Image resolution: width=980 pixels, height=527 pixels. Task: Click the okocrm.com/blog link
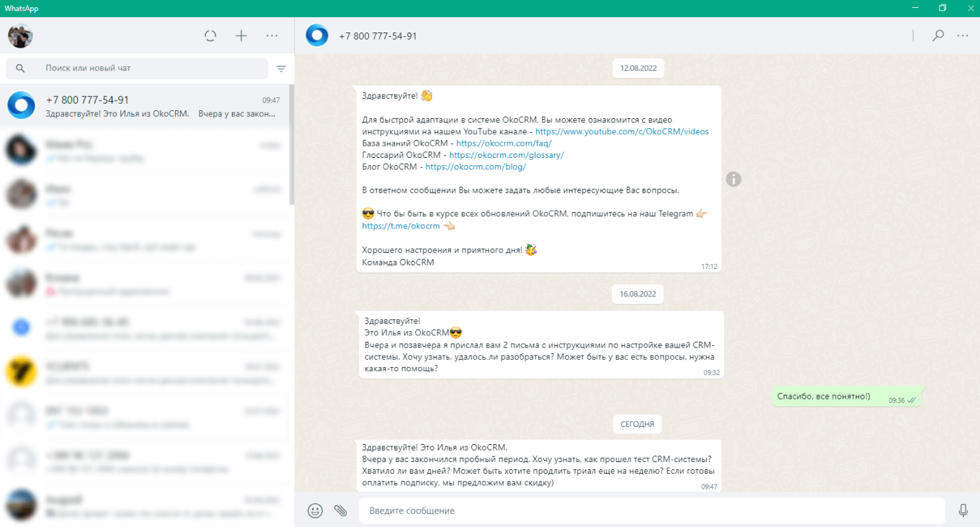475,166
